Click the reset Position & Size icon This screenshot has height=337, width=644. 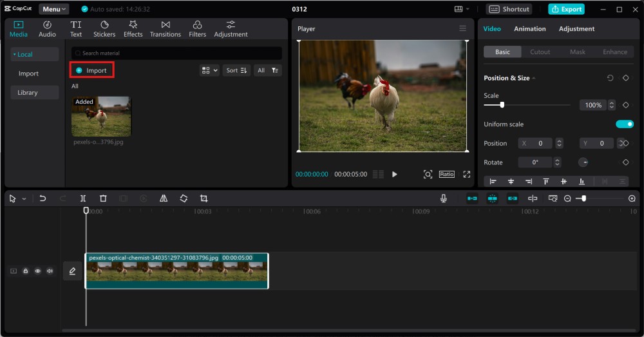tap(610, 78)
